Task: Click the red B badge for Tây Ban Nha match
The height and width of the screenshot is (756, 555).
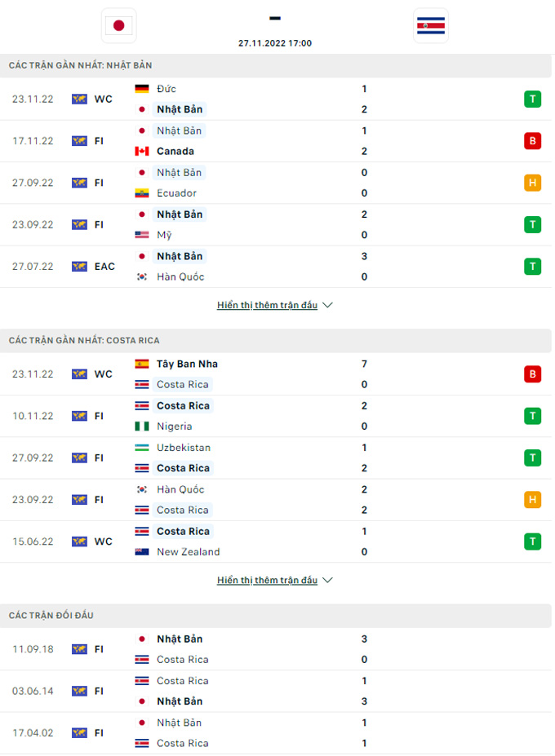Action: tap(532, 374)
